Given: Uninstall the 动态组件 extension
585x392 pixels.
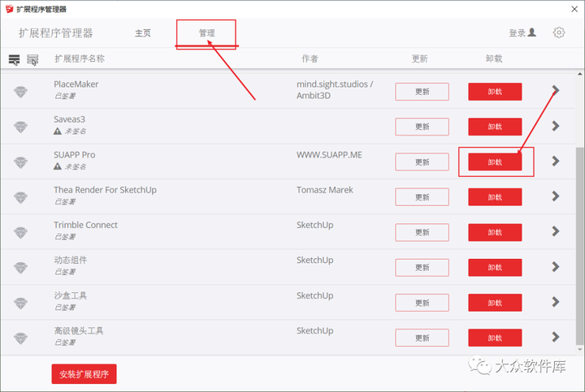Looking at the screenshot, I should click(x=495, y=268).
